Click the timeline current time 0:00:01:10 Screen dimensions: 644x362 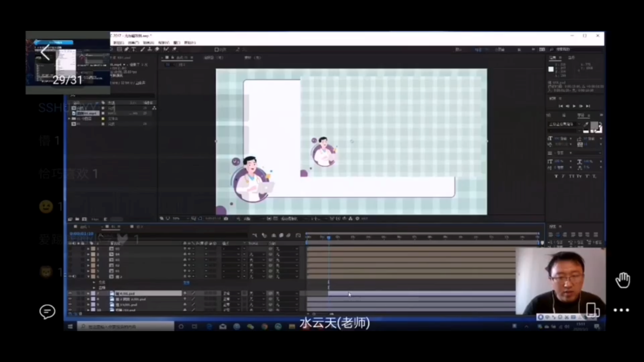coord(82,234)
